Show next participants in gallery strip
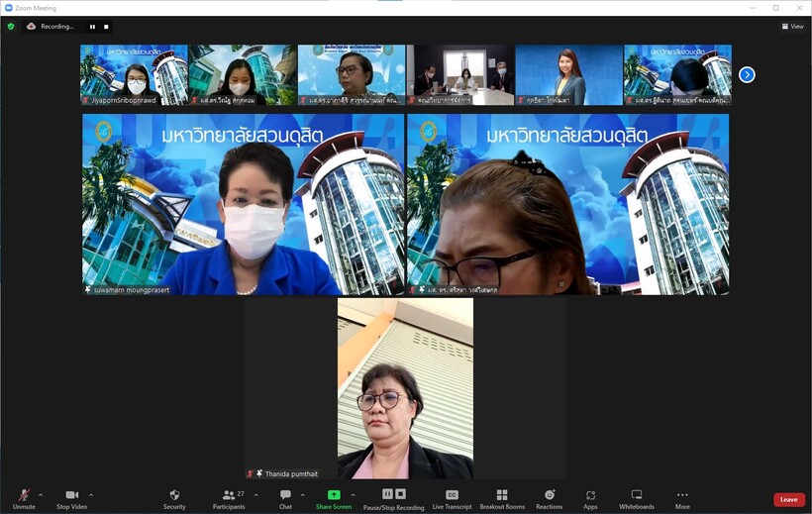812x514 pixels. (x=747, y=74)
